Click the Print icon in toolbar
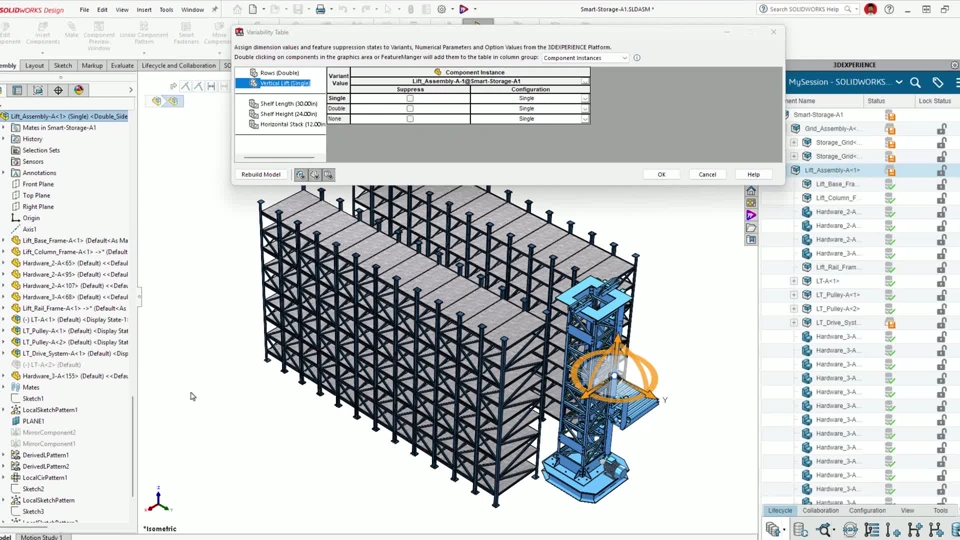The height and width of the screenshot is (540, 960). pyautogui.click(x=320, y=9)
